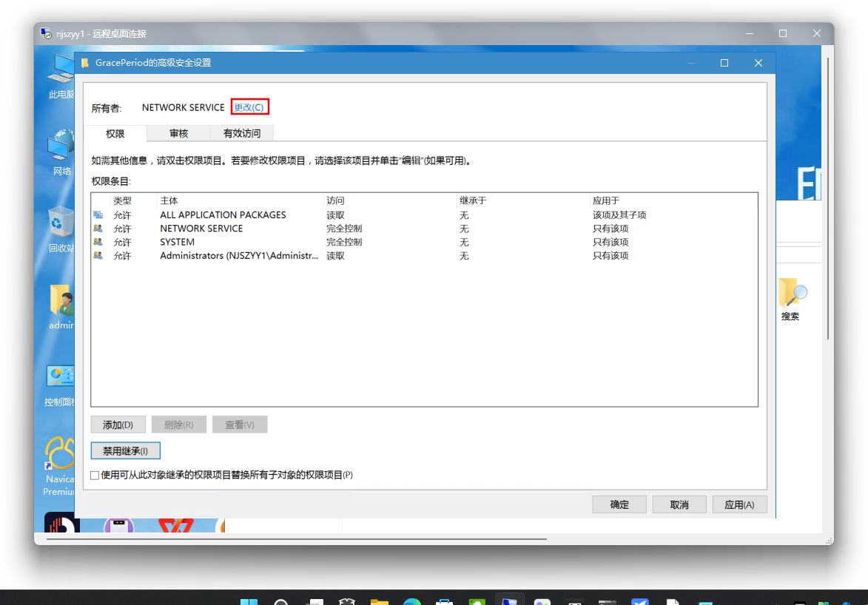Click ALL APPLICATION PACKAGES entry icon
This screenshot has height=605, width=868.
98,215
